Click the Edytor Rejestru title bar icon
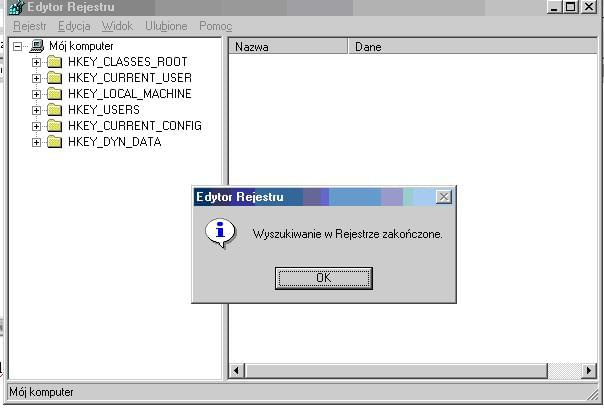This screenshot has width=604, height=412. 16,8
